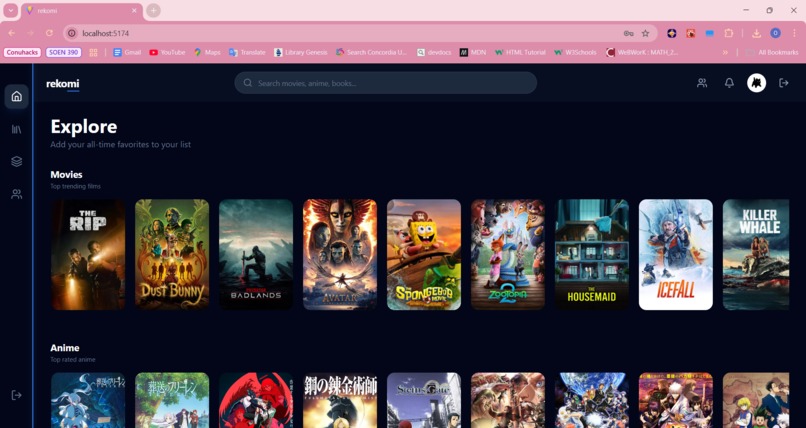
Task: Open the Chrome profile avatar
Action: (775, 33)
